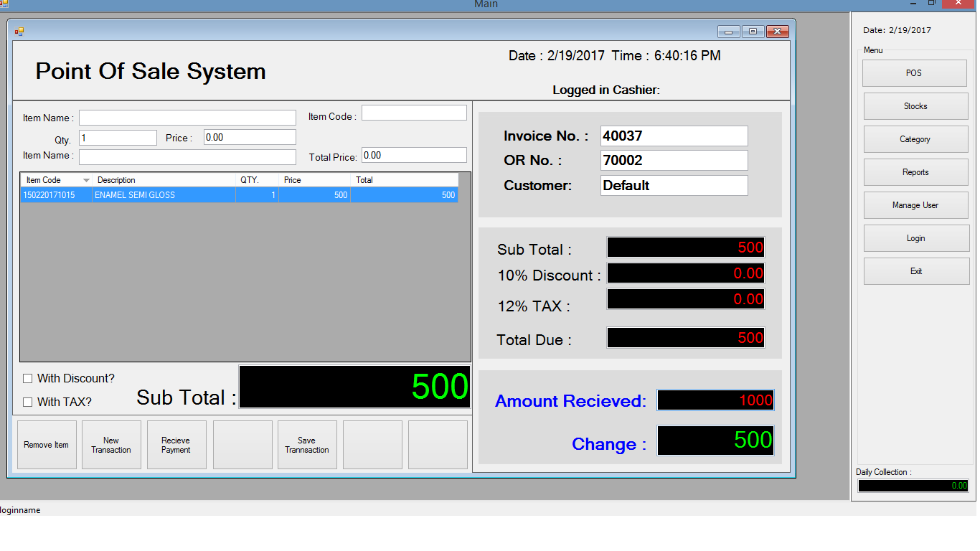Click Exit in the side menu
The width and height of the screenshot is (980, 551).
(916, 271)
